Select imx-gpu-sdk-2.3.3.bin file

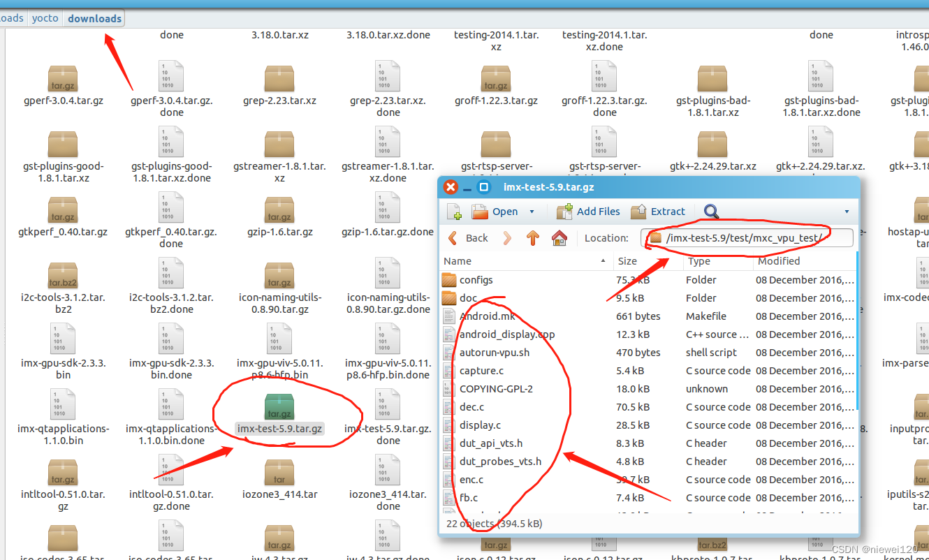pyautogui.click(x=63, y=352)
